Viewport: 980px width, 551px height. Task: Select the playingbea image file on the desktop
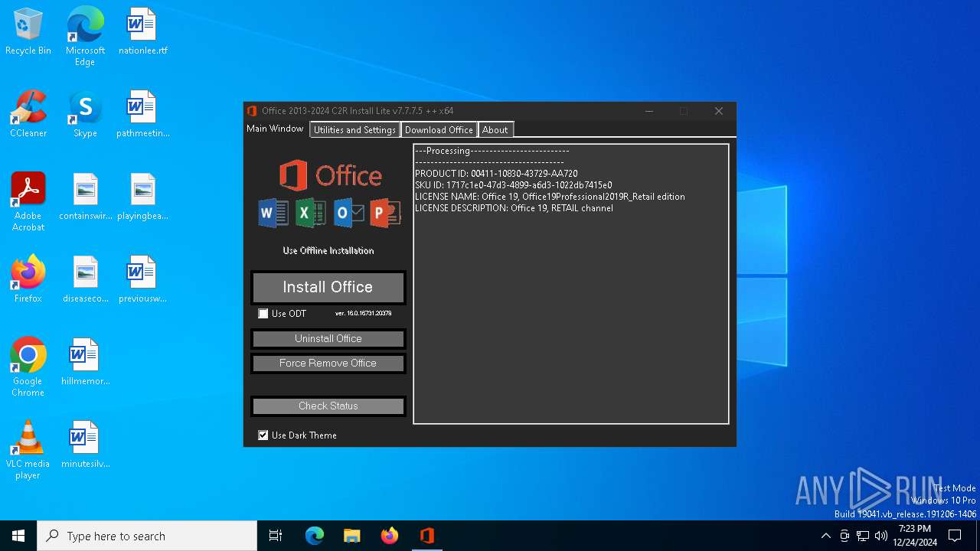(142, 197)
